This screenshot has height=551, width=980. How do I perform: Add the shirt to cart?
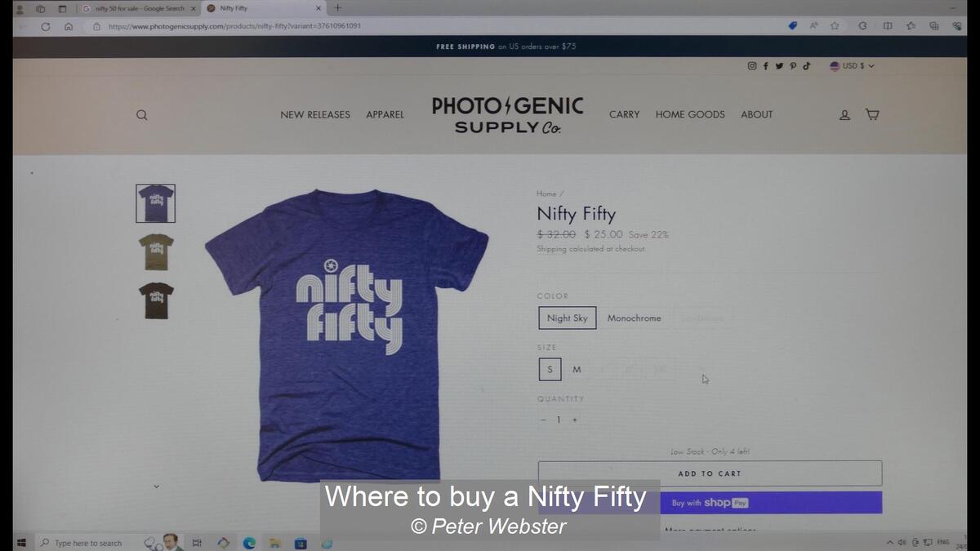[x=710, y=473]
